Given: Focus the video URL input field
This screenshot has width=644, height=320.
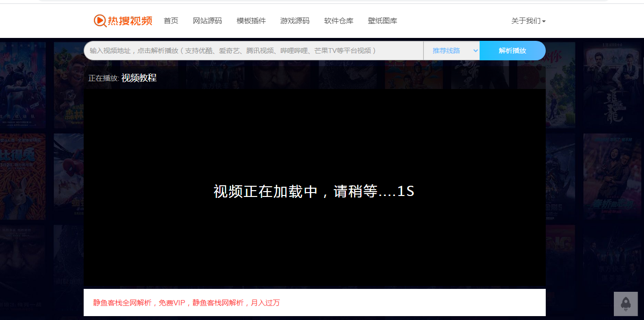Looking at the screenshot, I should tap(253, 51).
